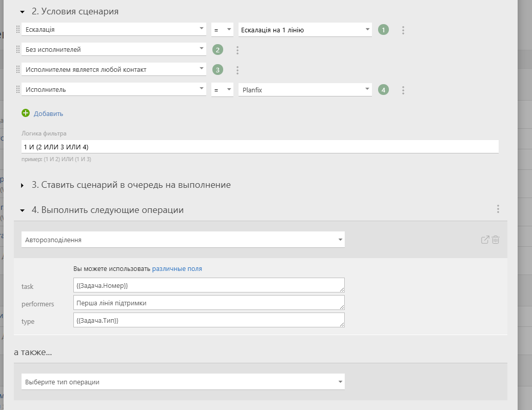Click condition number badge 3
Image resolution: width=532 pixels, height=410 pixels.
coord(218,70)
